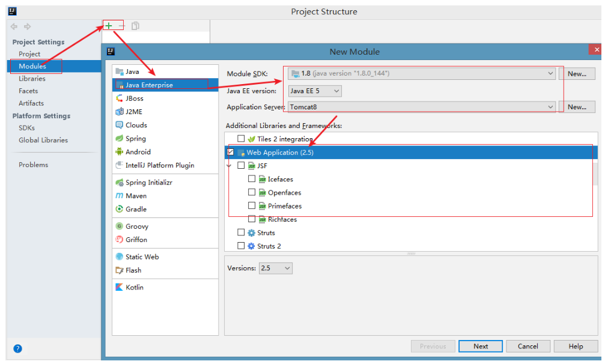
Task: Open the Module SDK dropdown
Action: 421,73
